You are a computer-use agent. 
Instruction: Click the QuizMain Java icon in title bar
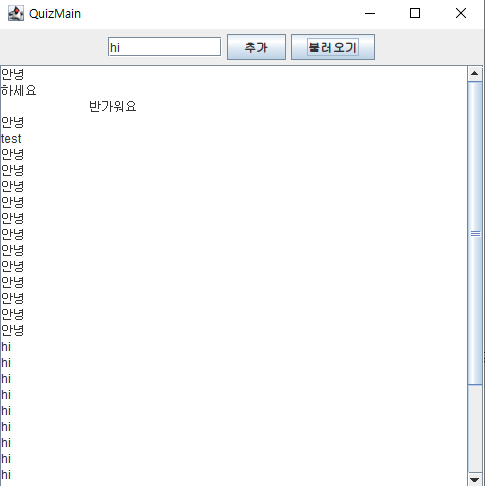[x=16, y=13]
